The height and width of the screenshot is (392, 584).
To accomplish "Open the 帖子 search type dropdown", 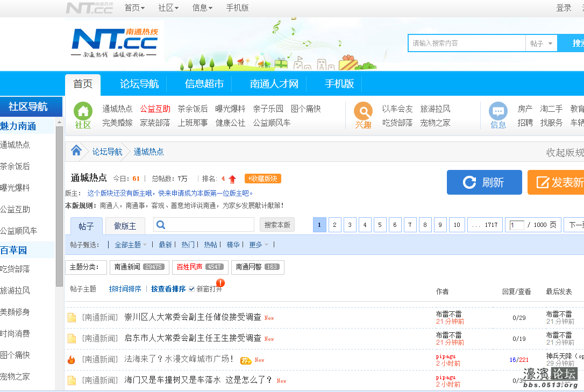I will click(541, 44).
